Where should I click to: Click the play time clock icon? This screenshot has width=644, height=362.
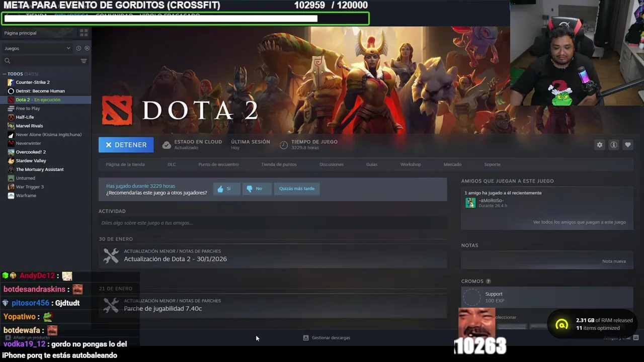click(x=284, y=145)
